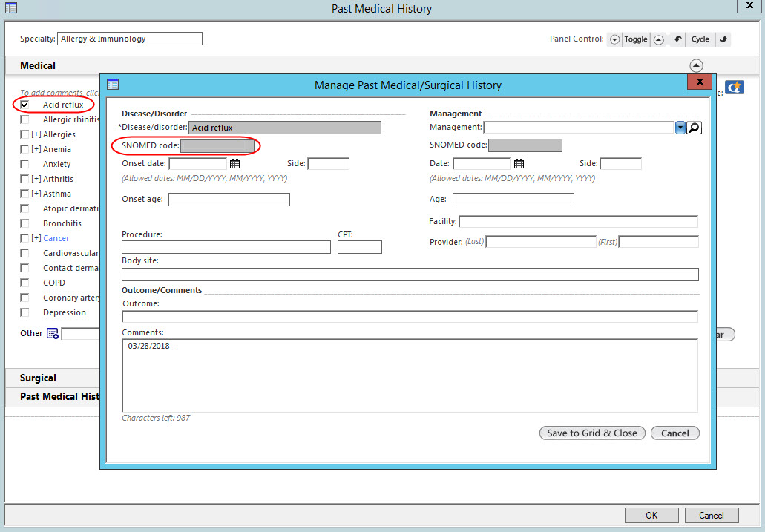Click Facility input field
The image size is (765, 532).
(x=578, y=222)
